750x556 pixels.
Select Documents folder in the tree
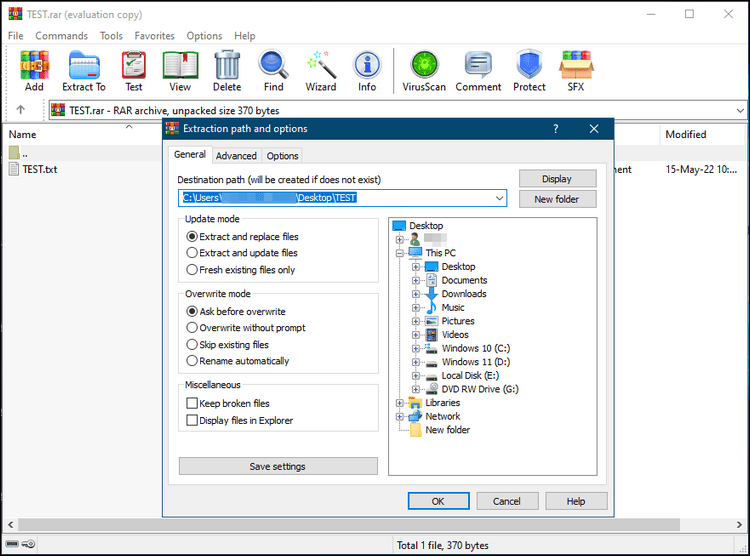click(x=464, y=280)
